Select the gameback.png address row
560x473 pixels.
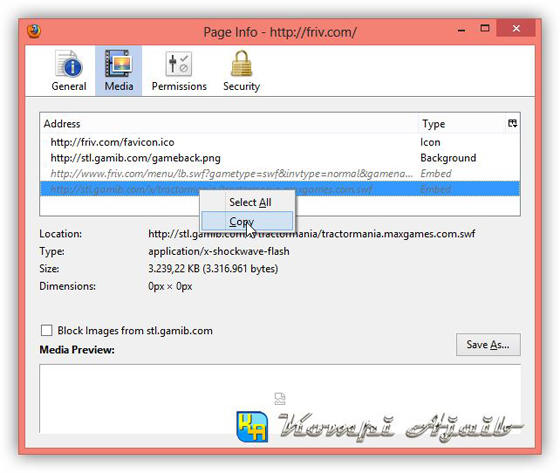click(280, 158)
